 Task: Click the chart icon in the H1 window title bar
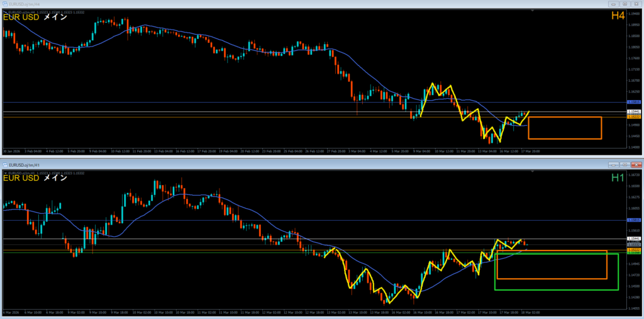pyautogui.click(x=5, y=165)
